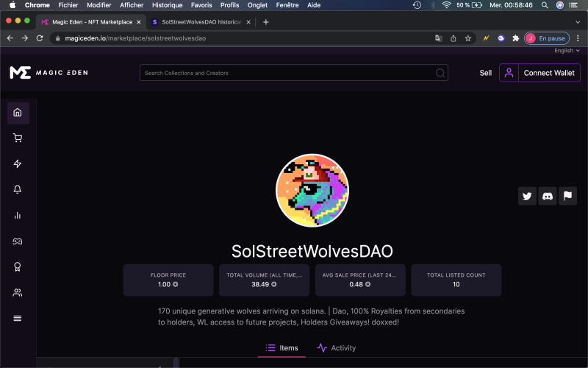Image resolution: width=588 pixels, height=368 pixels.
Task: Reload the page
Action: click(x=40, y=38)
